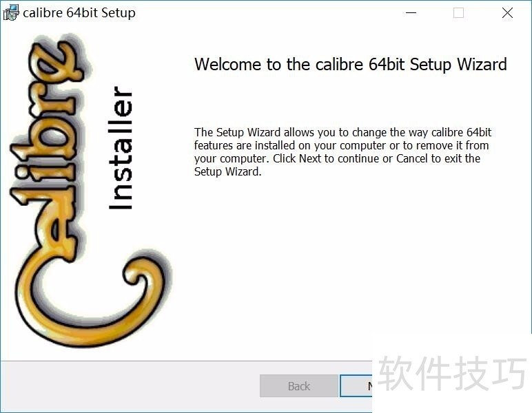Click the "calibre 64bit Setup" title text

click(79, 13)
